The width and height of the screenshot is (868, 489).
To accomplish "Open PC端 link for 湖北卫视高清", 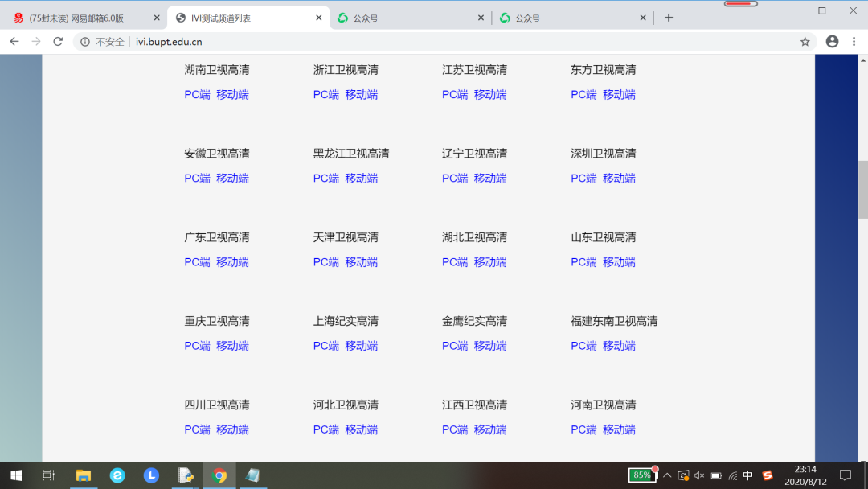I will click(454, 262).
